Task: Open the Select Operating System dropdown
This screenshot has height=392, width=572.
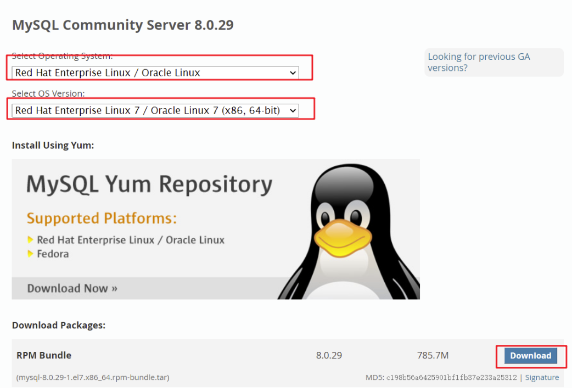Action: pos(155,72)
